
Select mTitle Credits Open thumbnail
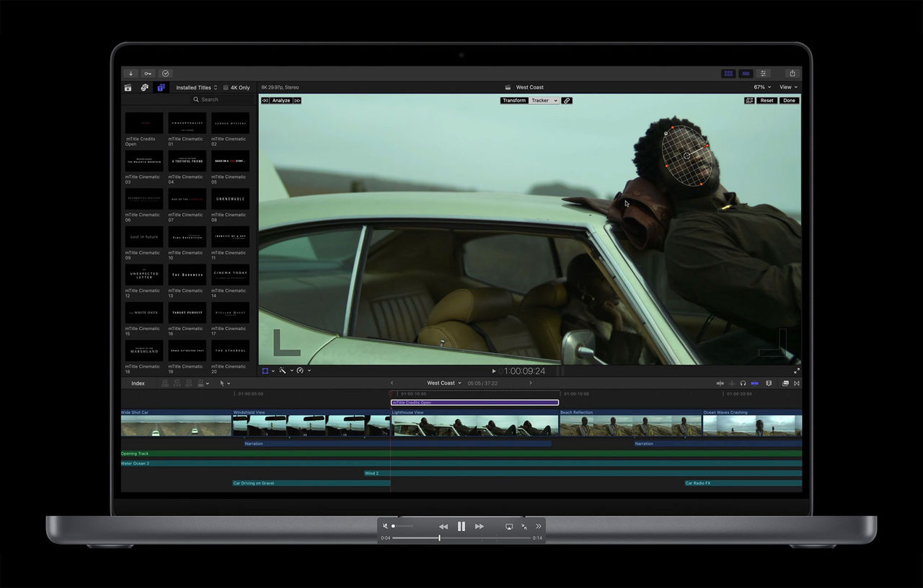coord(143,123)
